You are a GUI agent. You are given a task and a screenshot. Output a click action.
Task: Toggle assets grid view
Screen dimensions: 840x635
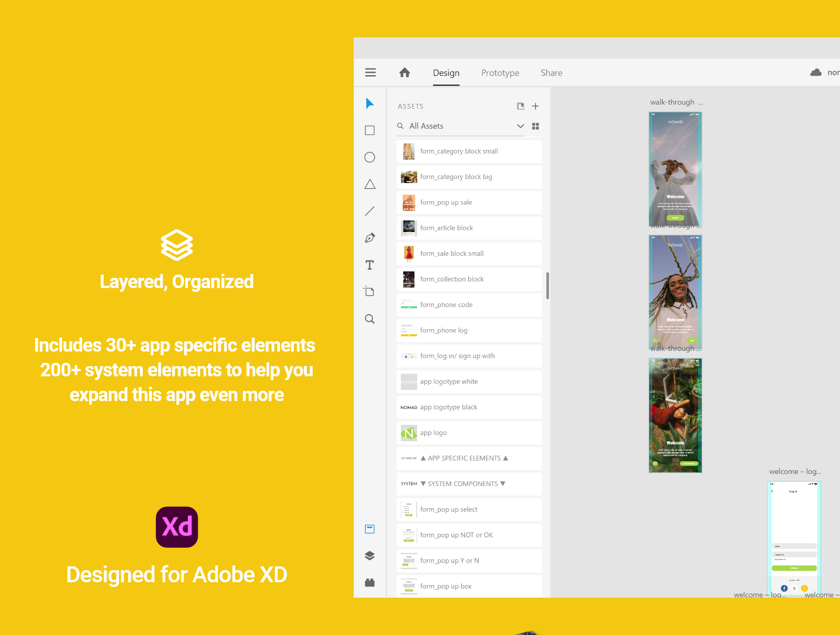click(535, 126)
